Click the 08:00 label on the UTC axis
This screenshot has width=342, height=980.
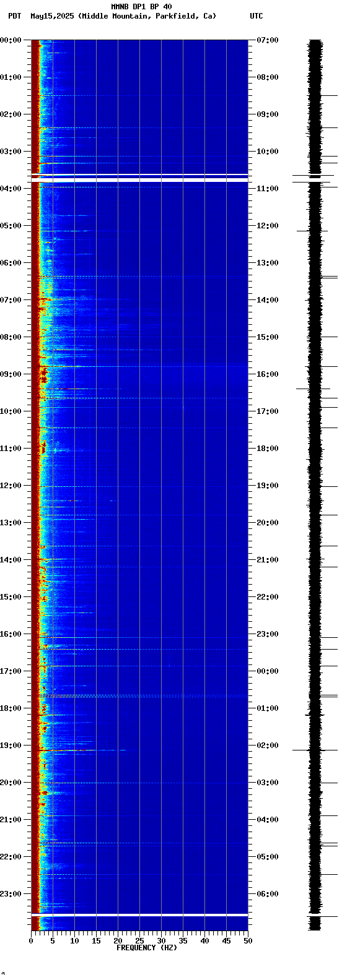point(267,77)
